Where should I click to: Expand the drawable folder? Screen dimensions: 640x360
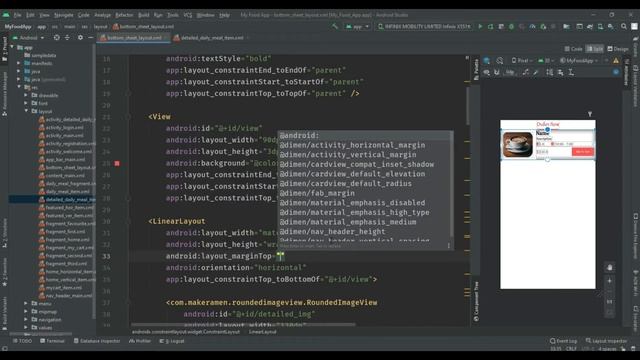point(26,95)
